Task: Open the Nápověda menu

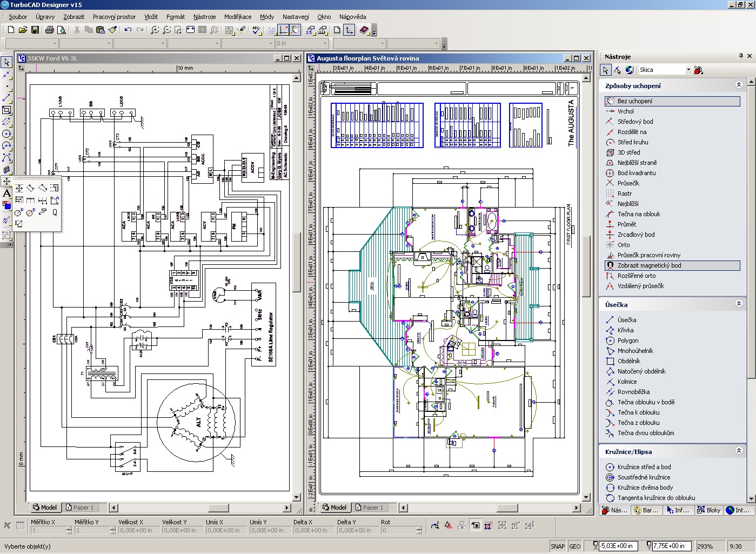Action: tap(353, 17)
